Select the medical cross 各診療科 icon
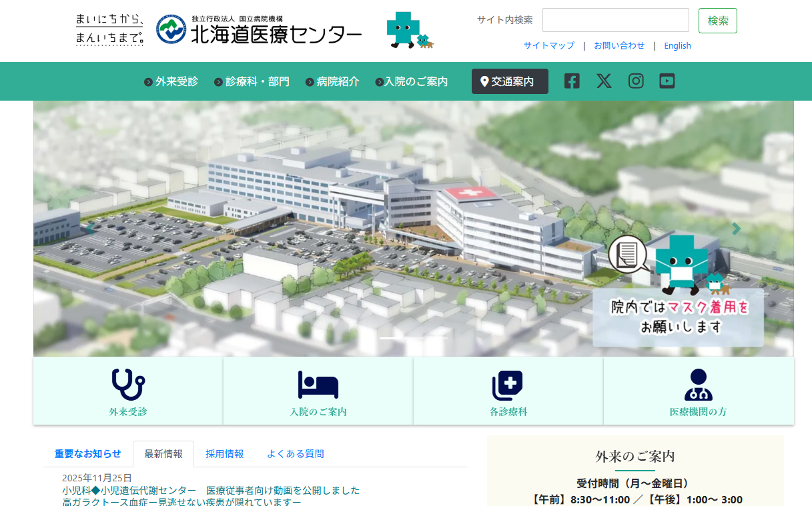The image size is (812, 506). click(x=508, y=385)
